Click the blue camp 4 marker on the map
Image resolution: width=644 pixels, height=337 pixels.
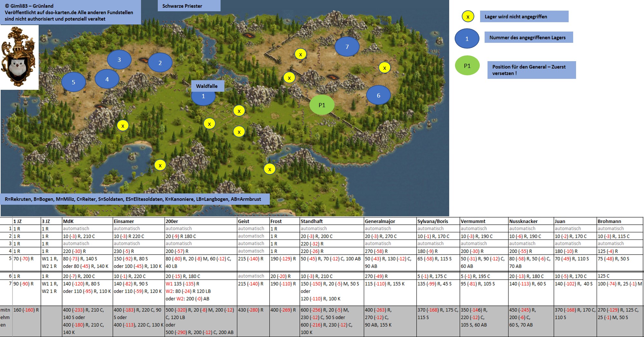(107, 79)
